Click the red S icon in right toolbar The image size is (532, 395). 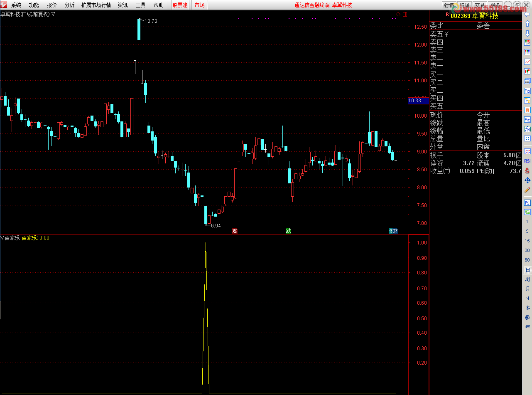click(x=527, y=170)
